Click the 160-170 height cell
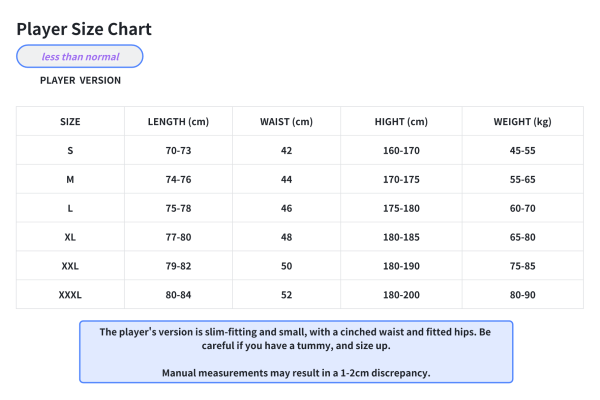 pyautogui.click(x=401, y=150)
